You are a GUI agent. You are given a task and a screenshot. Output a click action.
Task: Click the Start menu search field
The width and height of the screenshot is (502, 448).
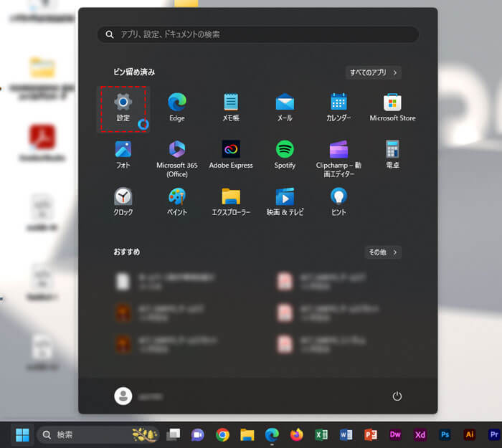(x=258, y=34)
